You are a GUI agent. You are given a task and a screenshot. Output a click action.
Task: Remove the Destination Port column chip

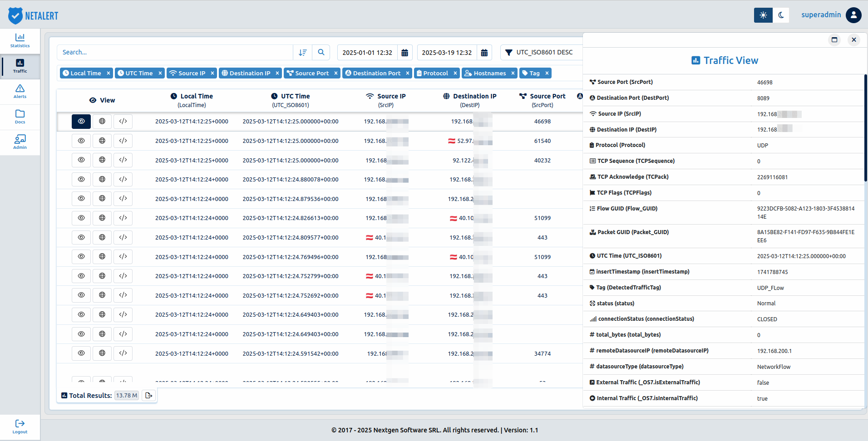coord(408,73)
